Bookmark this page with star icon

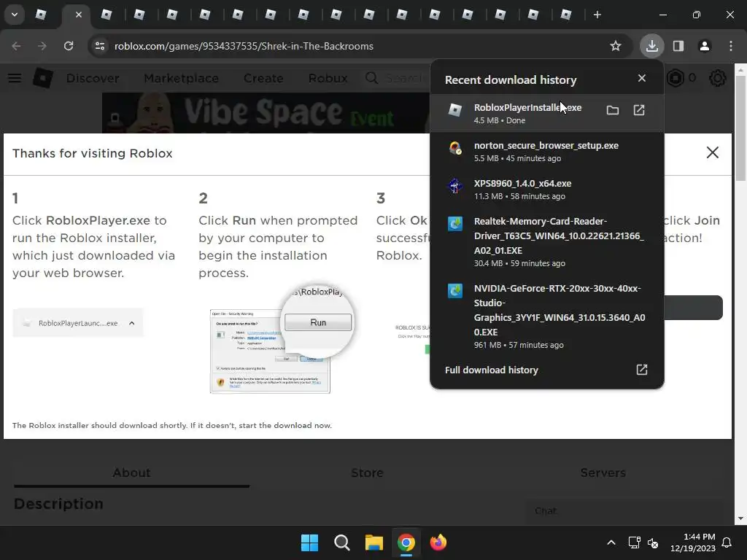pos(616,46)
